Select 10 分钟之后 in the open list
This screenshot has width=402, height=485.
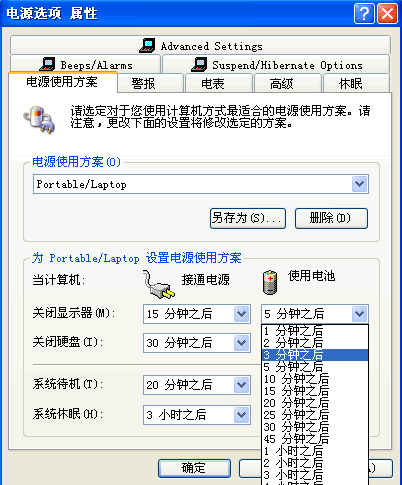tap(315, 379)
